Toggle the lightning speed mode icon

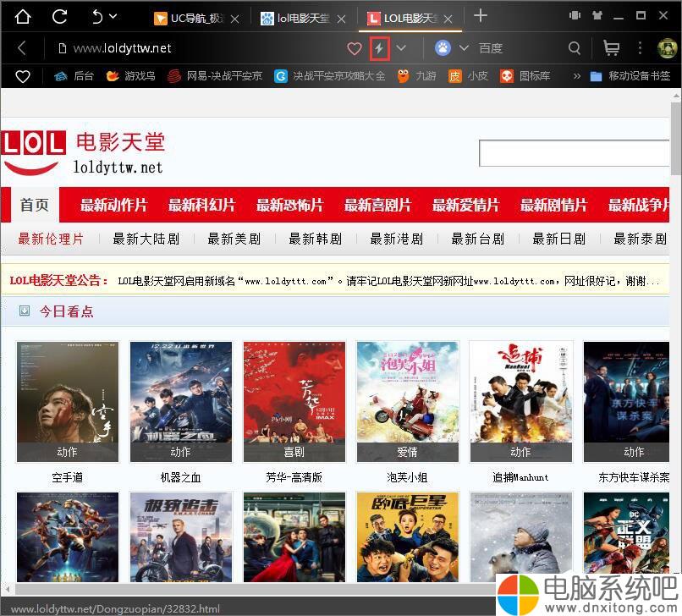coord(379,48)
